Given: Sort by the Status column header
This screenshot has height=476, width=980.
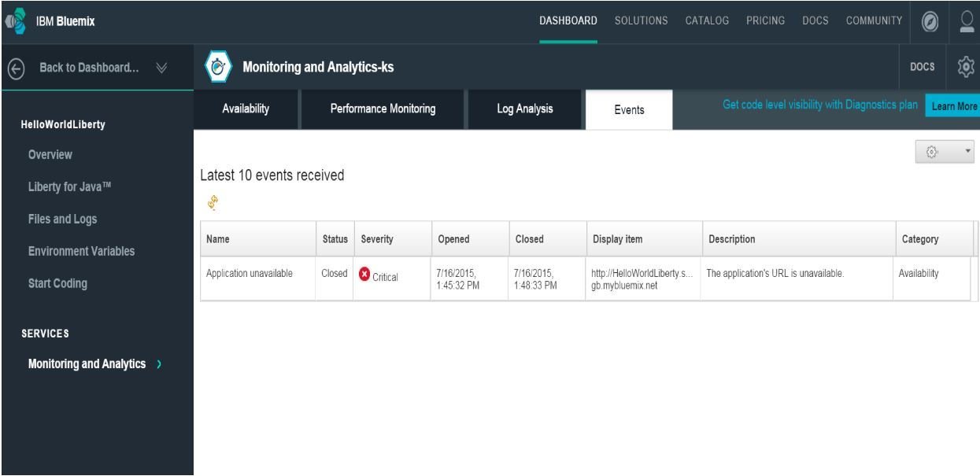Looking at the screenshot, I should click(x=335, y=238).
